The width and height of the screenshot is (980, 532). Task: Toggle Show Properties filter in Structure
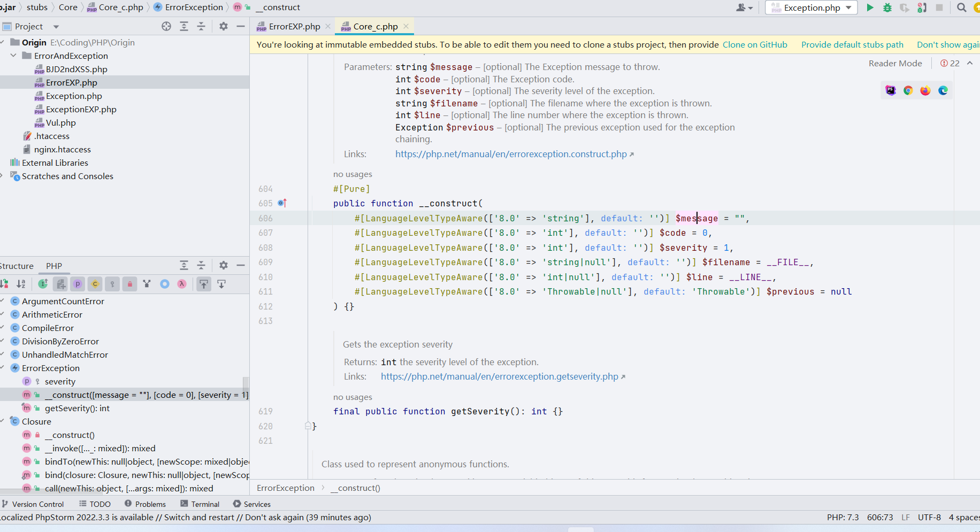[x=78, y=284]
